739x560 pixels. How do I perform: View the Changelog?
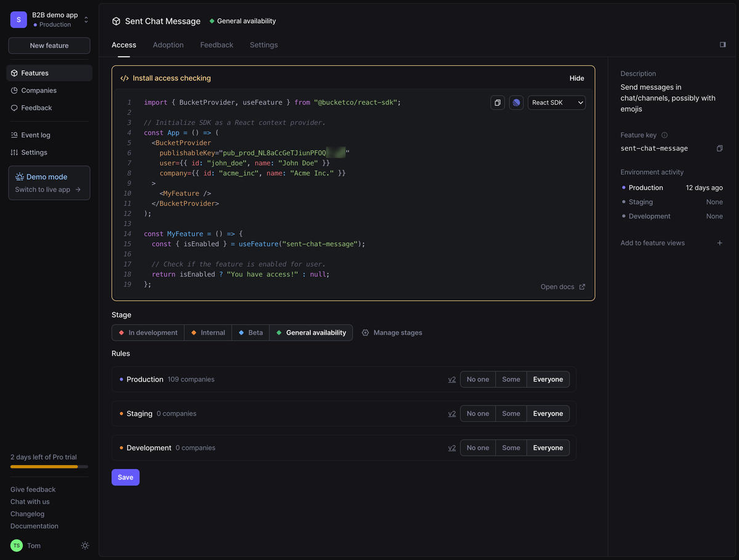[28, 514]
